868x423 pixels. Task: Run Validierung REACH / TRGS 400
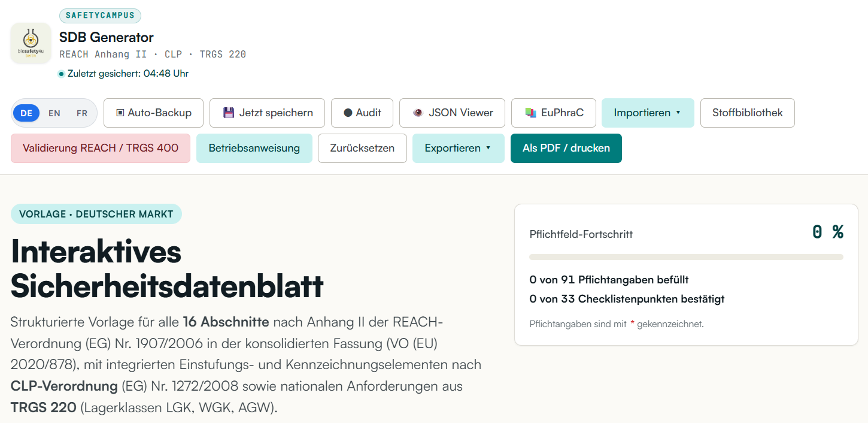click(x=101, y=148)
